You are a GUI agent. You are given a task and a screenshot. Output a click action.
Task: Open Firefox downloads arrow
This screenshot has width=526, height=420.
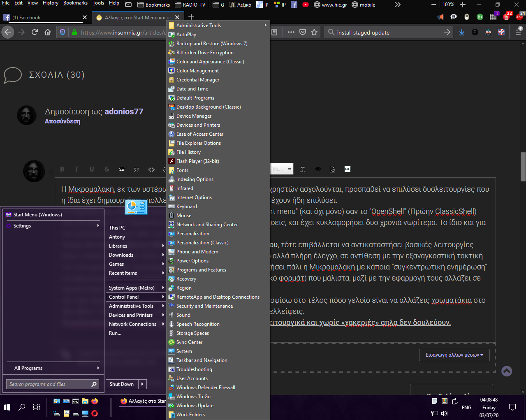coord(462,32)
